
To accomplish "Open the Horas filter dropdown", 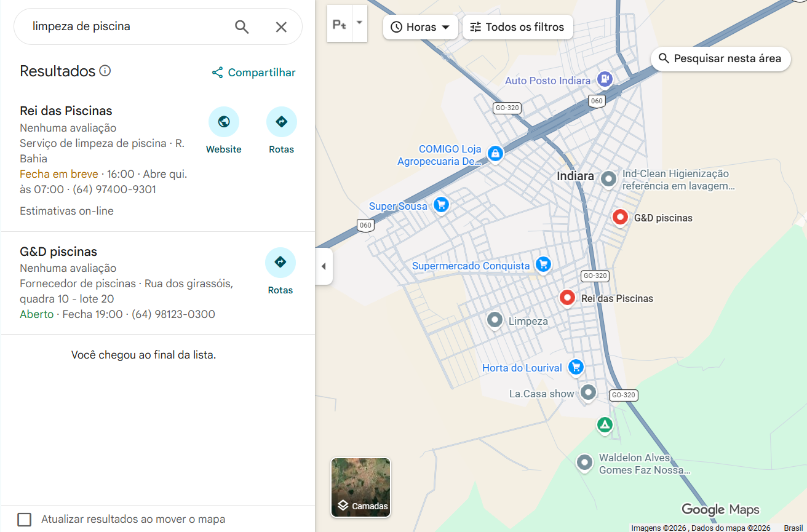I will point(421,27).
